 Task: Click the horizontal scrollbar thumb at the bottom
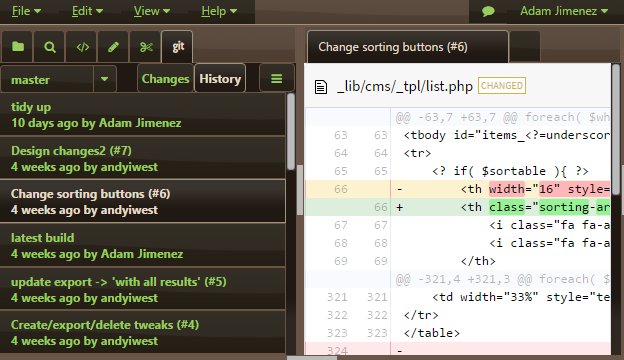[312, 358]
